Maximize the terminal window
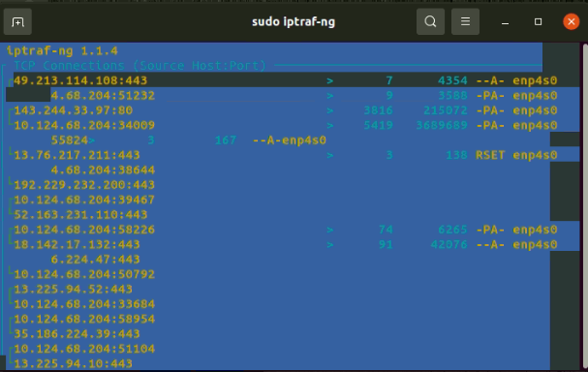The width and height of the screenshot is (588, 372). 539,21
